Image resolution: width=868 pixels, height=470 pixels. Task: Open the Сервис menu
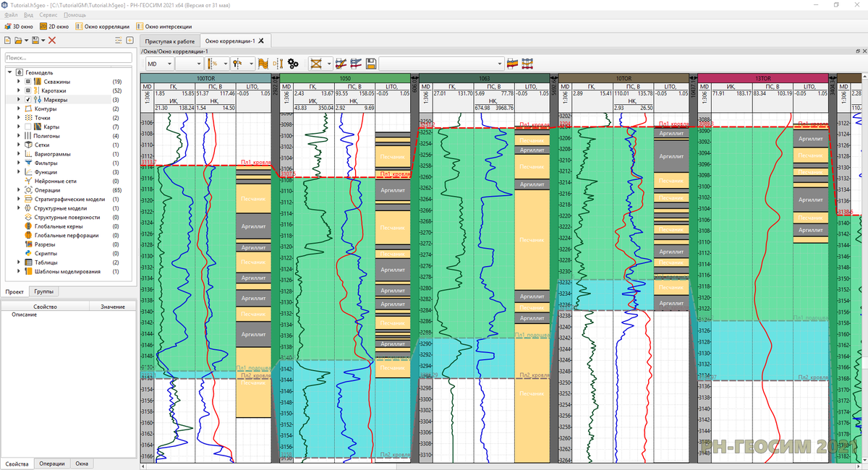click(49, 14)
